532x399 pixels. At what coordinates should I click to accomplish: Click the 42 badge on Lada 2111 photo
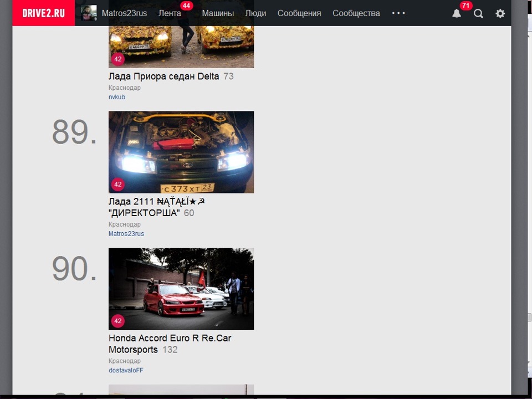(x=117, y=184)
